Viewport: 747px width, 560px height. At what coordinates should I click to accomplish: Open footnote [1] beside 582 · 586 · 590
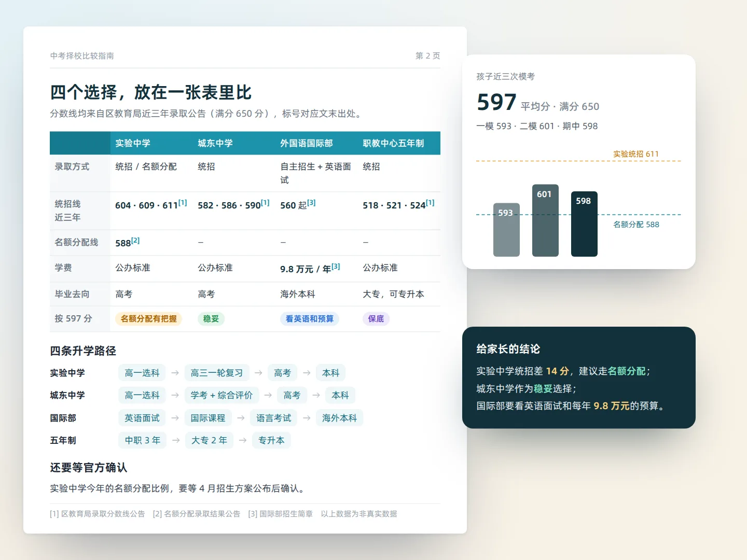click(x=265, y=203)
